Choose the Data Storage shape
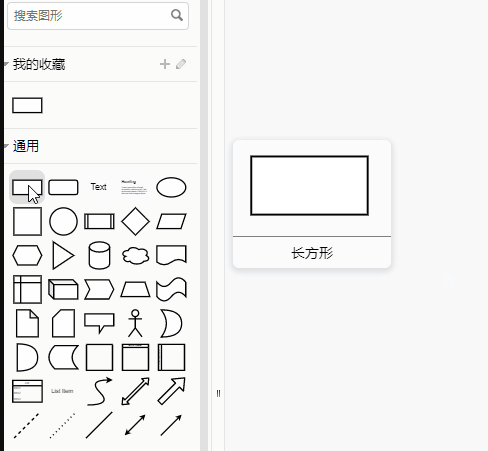 [x=63, y=357]
